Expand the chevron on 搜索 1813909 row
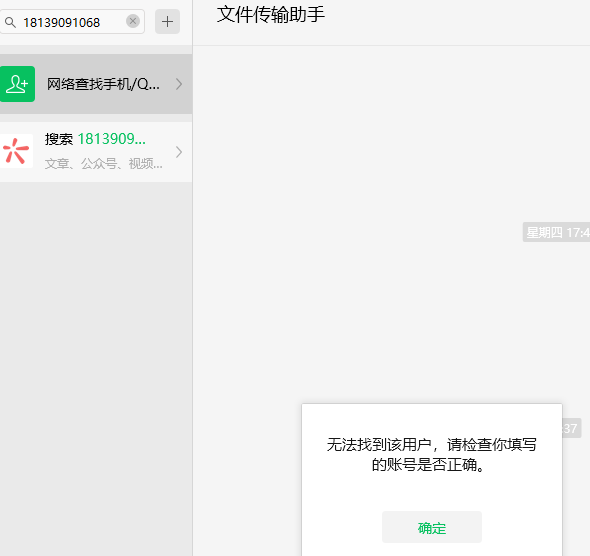This screenshot has width=590, height=556. (x=179, y=152)
